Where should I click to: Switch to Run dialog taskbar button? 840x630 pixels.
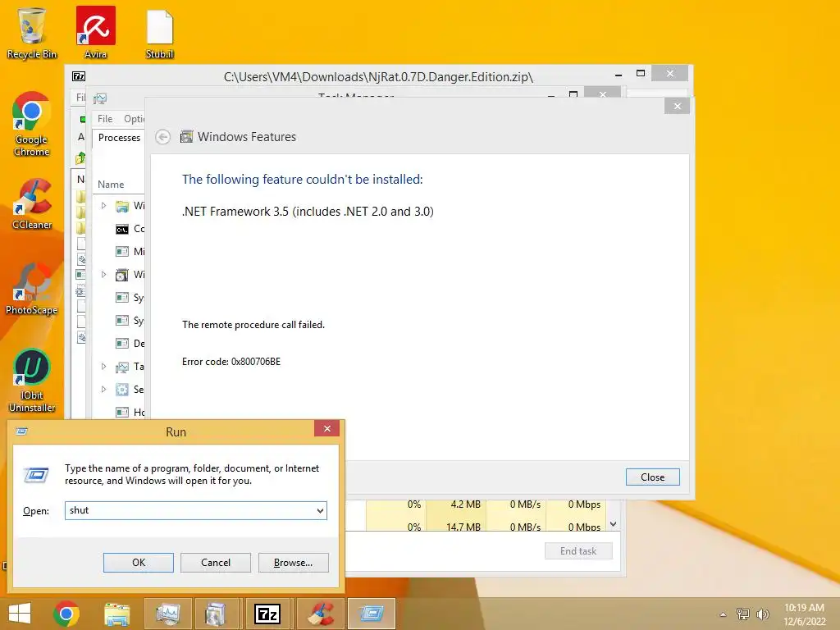[372, 614]
